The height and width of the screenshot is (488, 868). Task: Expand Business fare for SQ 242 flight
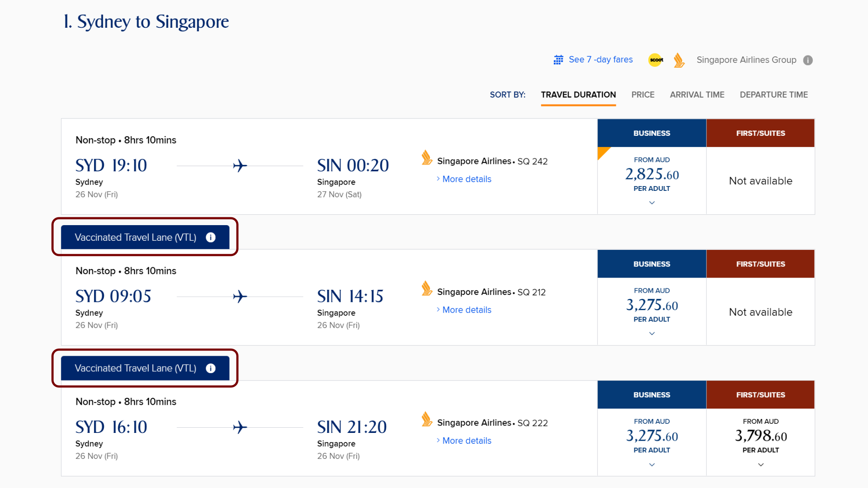point(651,203)
